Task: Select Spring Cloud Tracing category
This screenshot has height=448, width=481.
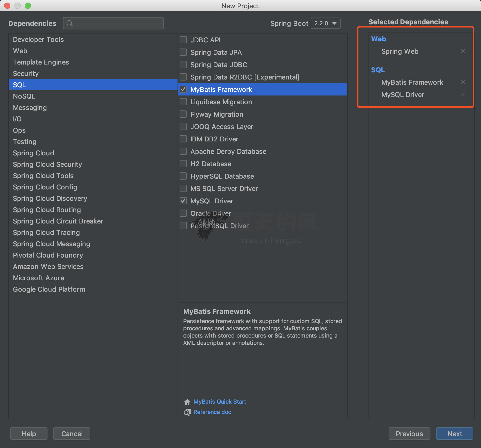Action: (93, 233)
